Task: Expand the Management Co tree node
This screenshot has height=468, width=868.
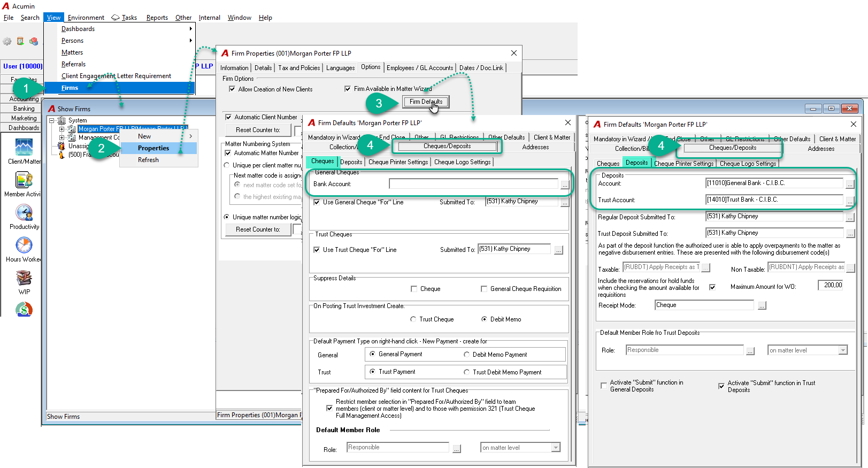Action: point(62,137)
